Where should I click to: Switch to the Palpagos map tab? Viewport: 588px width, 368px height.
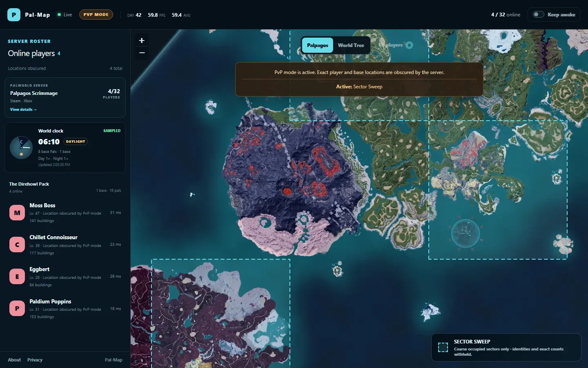317,45
